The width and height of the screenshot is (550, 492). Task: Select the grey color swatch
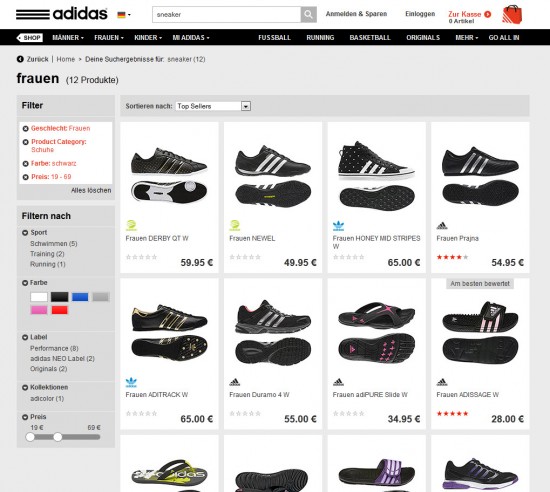[x=101, y=297]
